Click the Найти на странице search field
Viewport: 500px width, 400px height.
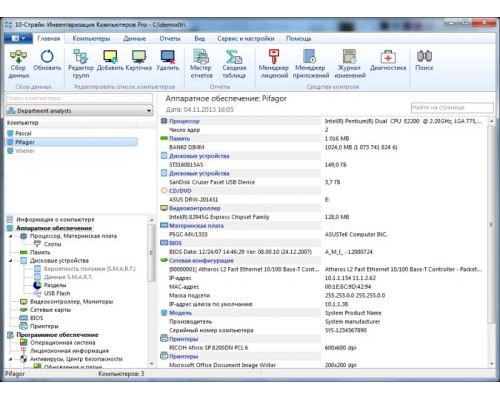tap(452, 107)
